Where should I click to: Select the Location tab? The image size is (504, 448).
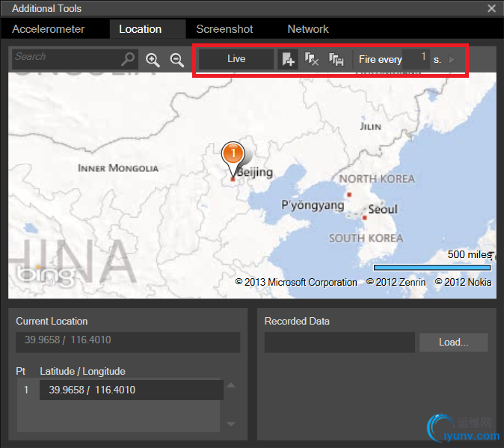[140, 29]
